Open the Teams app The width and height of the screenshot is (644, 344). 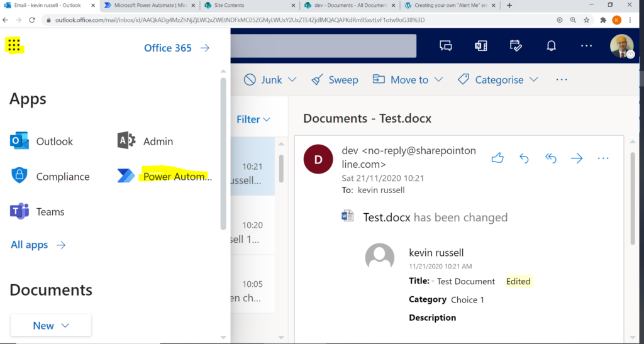(37, 211)
